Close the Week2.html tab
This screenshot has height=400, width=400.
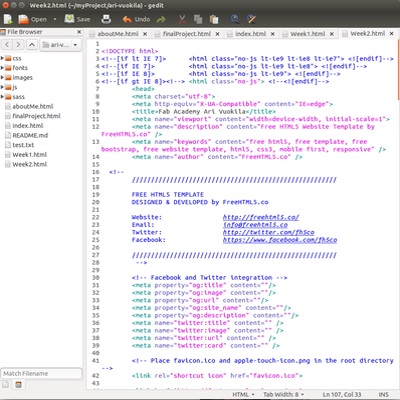392,34
